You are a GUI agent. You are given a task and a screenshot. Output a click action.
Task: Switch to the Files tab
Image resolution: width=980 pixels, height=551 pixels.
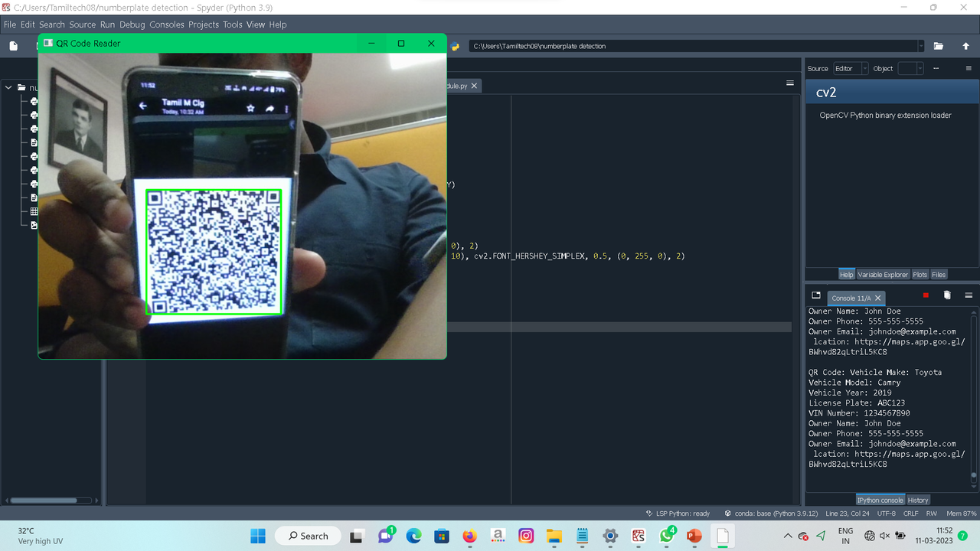[x=939, y=275]
